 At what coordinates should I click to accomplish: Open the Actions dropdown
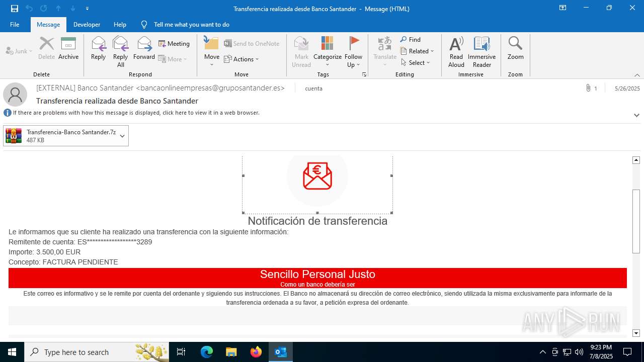pos(242,59)
